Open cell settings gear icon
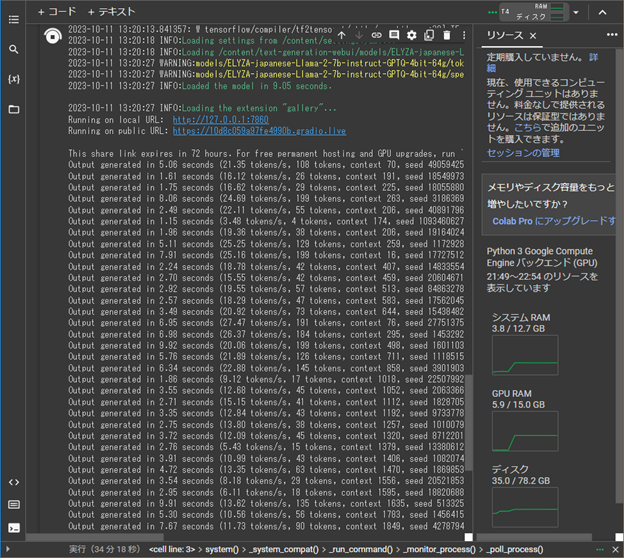624x558 pixels. point(412,36)
